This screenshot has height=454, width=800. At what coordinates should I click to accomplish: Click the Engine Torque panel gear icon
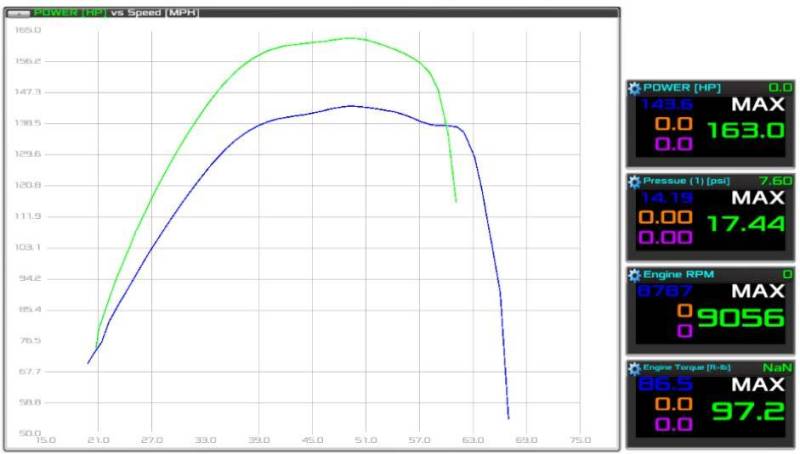pos(634,368)
